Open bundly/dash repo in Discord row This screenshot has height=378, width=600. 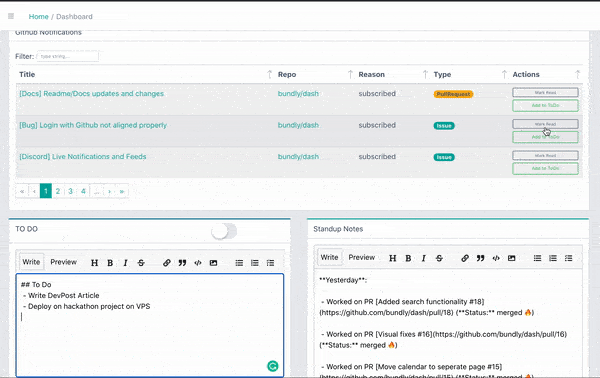click(x=298, y=156)
